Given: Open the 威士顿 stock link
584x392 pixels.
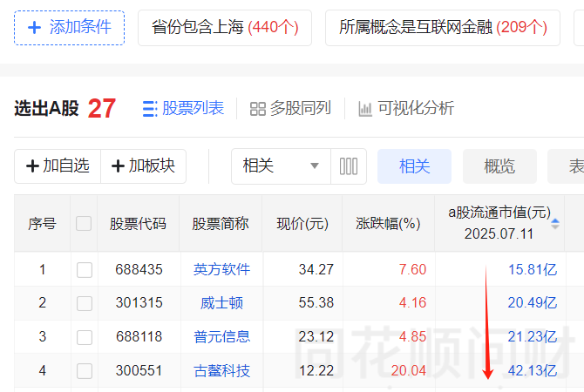Looking at the screenshot, I should 221,303.
